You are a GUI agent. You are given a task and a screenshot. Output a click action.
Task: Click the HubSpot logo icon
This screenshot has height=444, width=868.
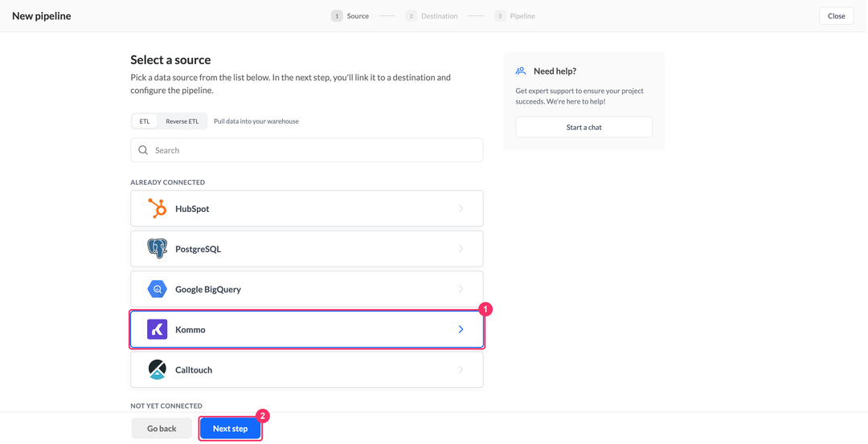(158, 209)
